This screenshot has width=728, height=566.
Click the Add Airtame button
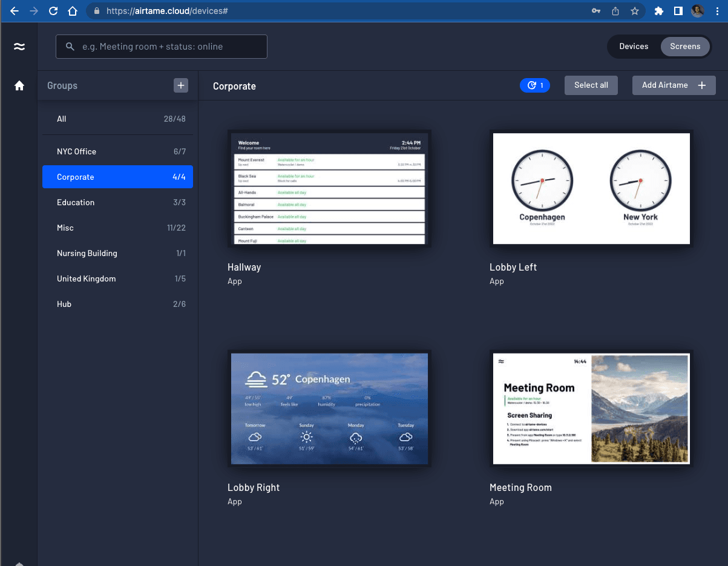pos(674,85)
